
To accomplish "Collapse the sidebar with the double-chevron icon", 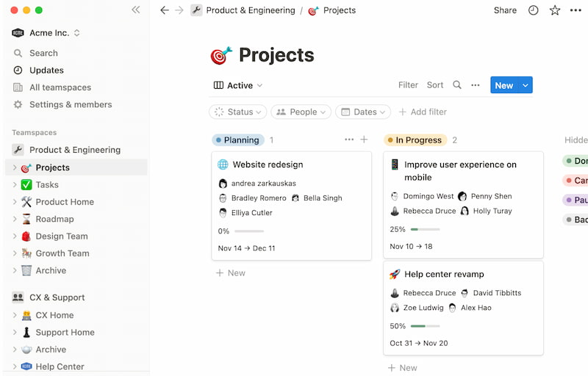I will point(136,10).
